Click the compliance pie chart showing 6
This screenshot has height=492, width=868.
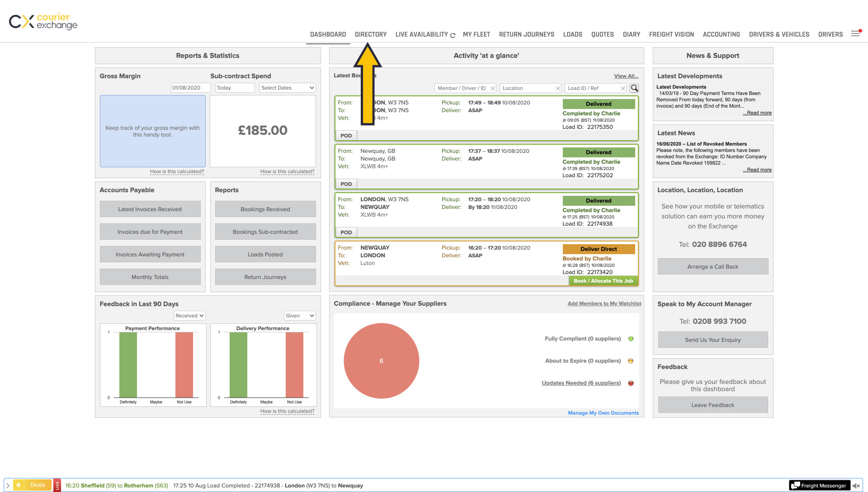click(x=381, y=361)
